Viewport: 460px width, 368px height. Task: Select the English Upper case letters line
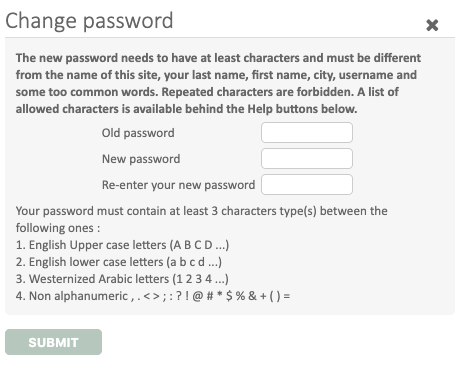click(x=122, y=245)
